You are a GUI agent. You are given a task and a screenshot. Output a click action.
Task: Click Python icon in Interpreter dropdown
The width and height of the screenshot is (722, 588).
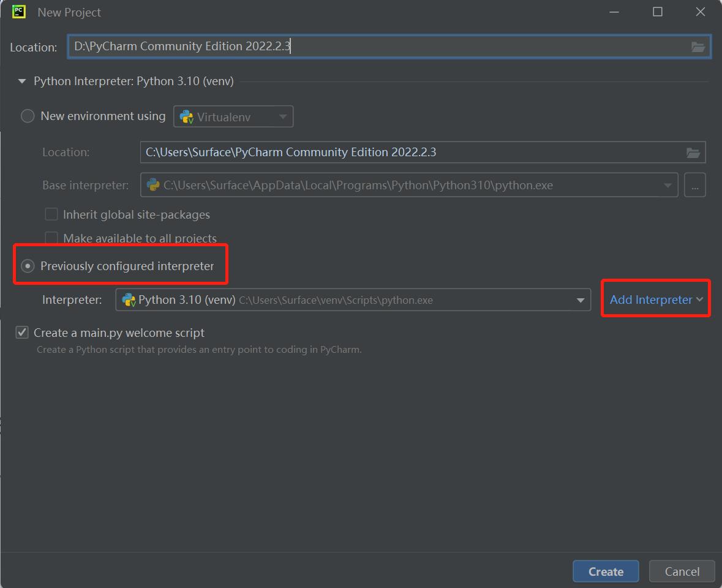(x=129, y=300)
